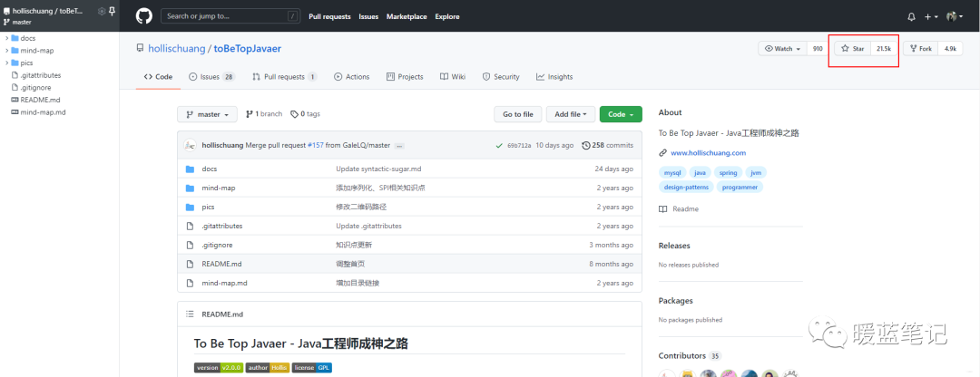The height and width of the screenshot is (377, 980).
Task: Expand the pics folder in sidebar tree
Action: [x=7, y=63]
